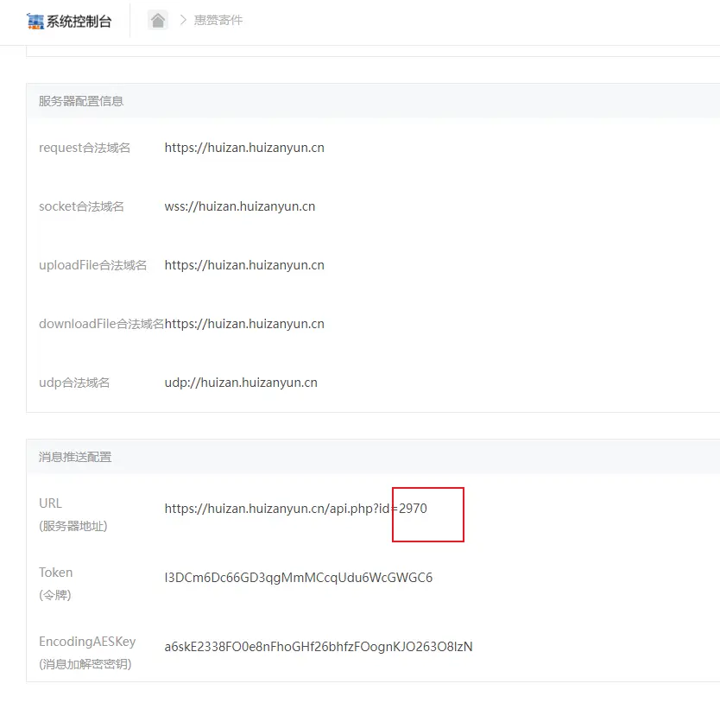Select the uploadFile合法域名 label
This screenshot has width=720, height=728.
pyautogui.click(x=93, y=265)
